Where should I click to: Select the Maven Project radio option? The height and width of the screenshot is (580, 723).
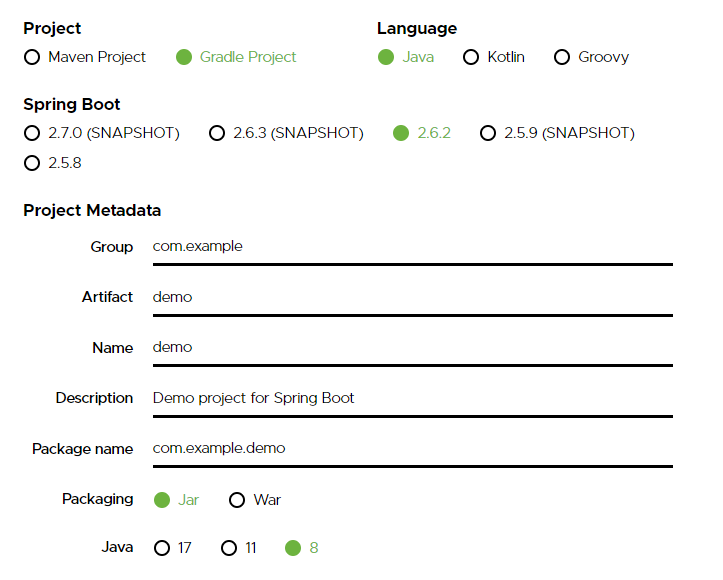pyautogui.click(x=32, y=57)
